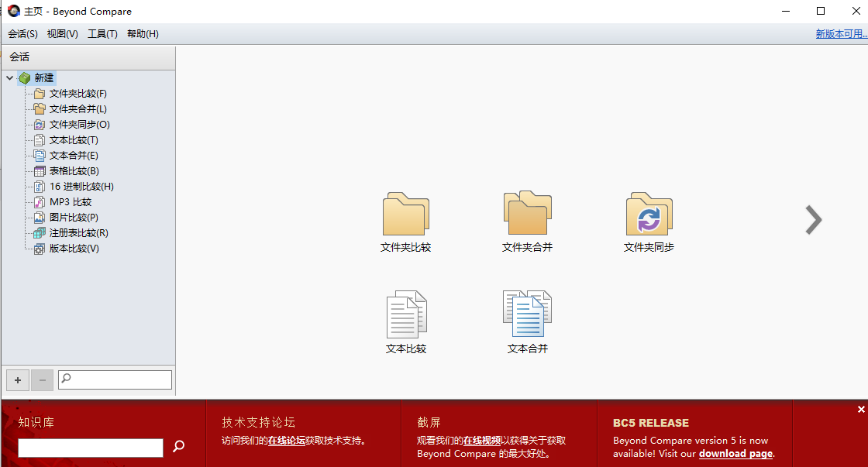
Task: Click the 截屏 heading
Action: point(429,423)
